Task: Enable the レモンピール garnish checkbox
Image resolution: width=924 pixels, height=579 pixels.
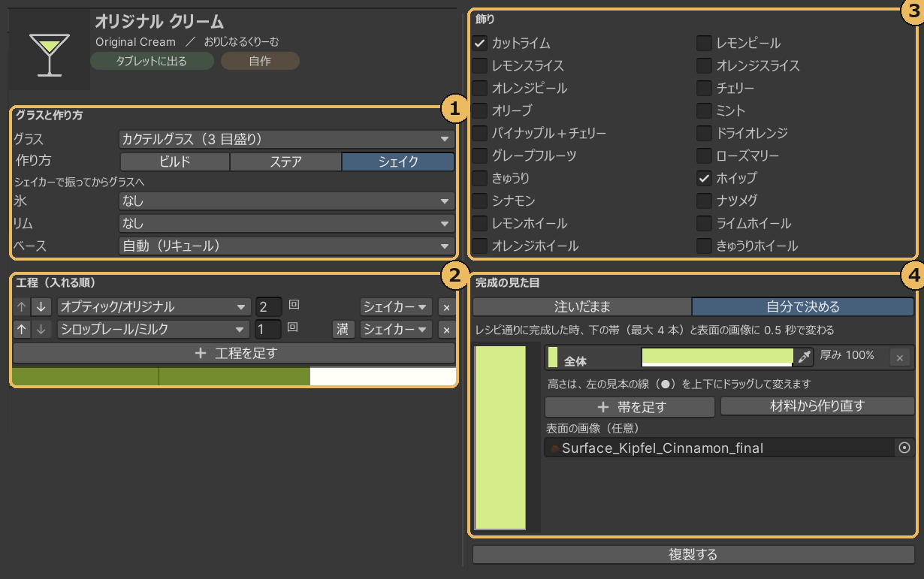Action: pyautogui.click(x=704, y=43)
